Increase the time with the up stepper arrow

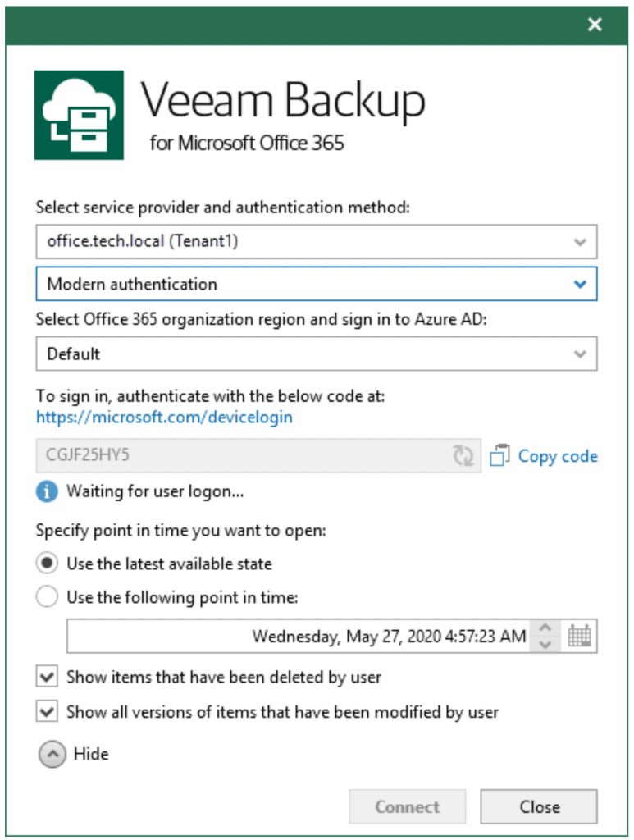(x=545, y=628)
